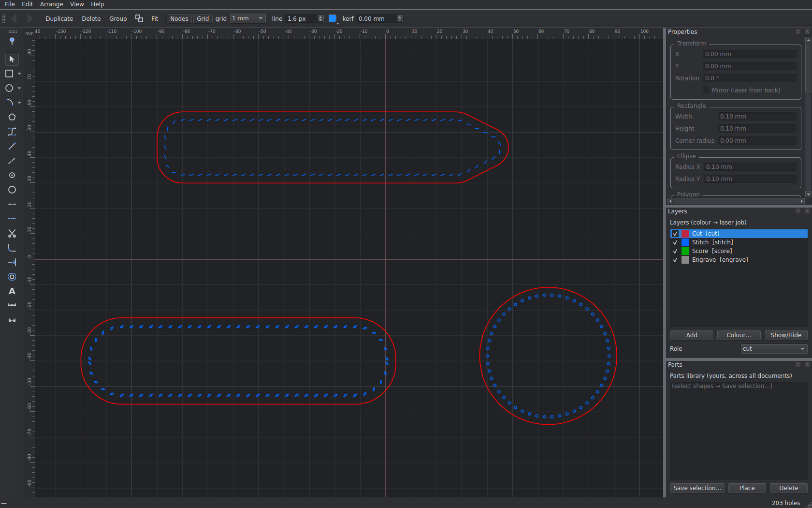
Task: Choose the circle-with-dot hole punch tool
Action: point(12,175)
